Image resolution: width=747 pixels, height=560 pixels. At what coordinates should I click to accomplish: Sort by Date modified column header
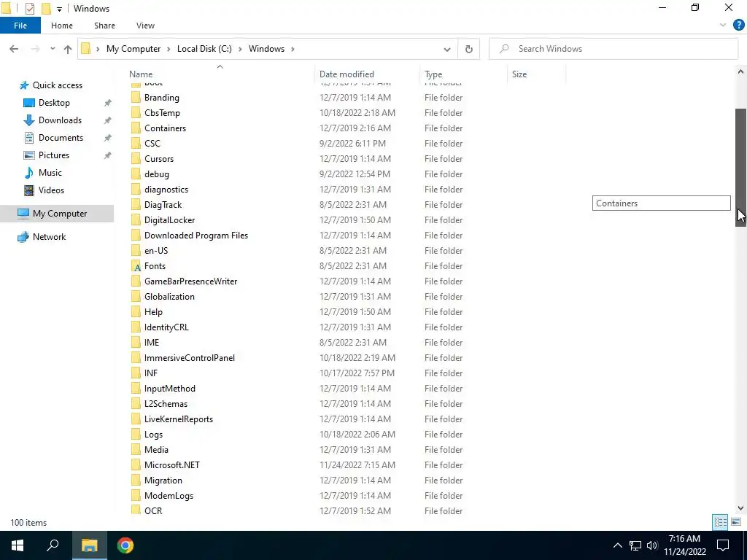click(x=347, y=74)
